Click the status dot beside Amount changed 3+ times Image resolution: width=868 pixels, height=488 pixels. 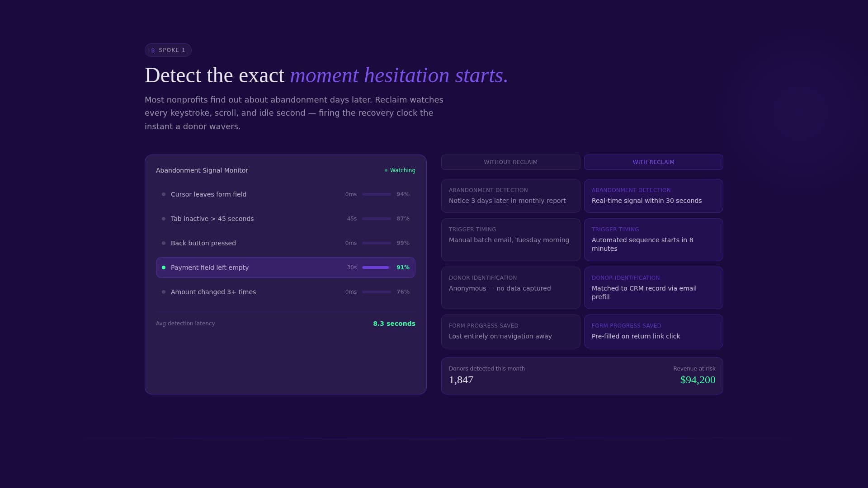(164, 292)
